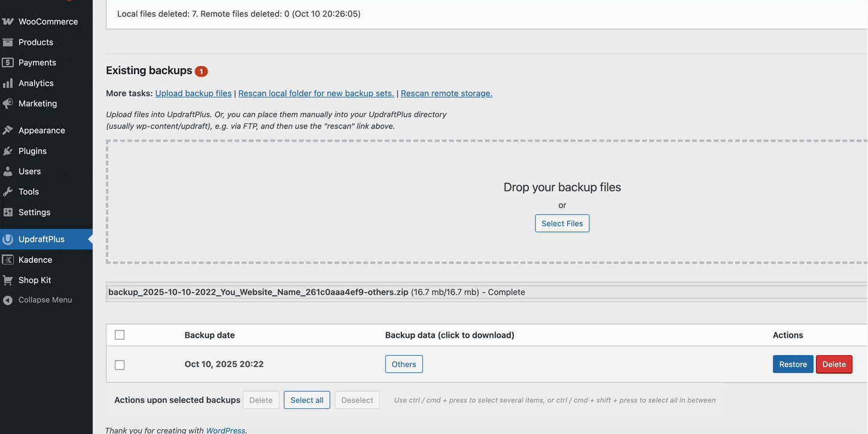Expand the Tools menu
868x434 pixels.
click(26, 191)
